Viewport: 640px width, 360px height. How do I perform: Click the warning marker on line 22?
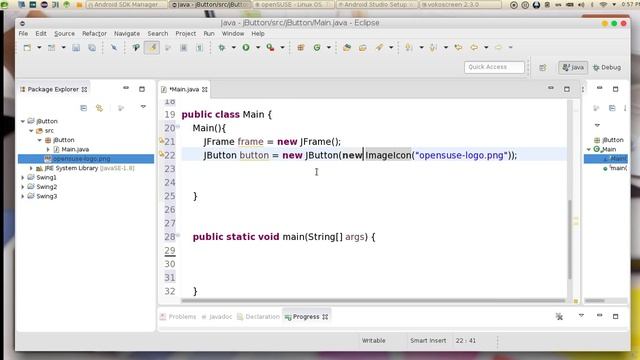[x=161, y=155]
